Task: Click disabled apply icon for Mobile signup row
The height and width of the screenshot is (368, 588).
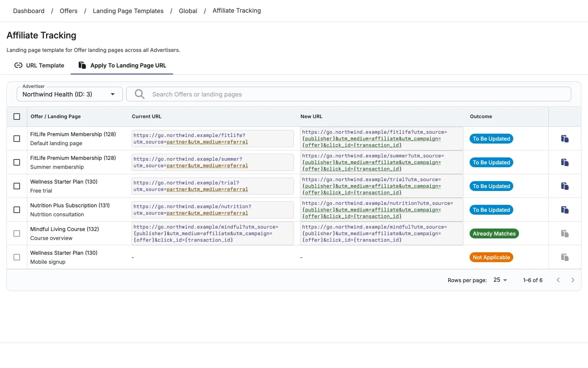Action: tap(565, 257)
